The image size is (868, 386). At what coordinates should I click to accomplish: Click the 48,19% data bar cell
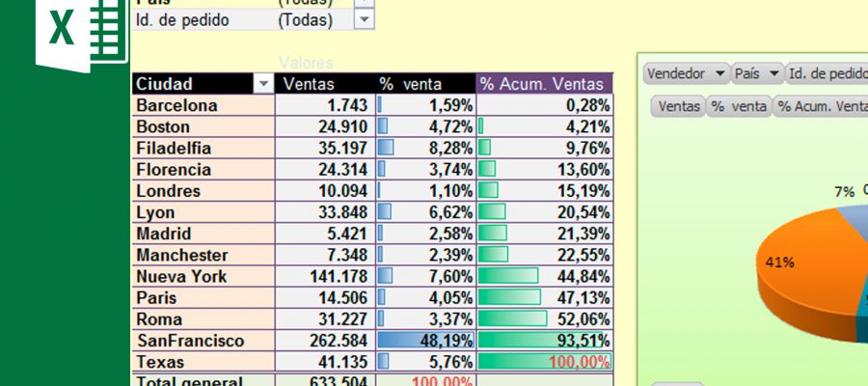click(426, 340)
